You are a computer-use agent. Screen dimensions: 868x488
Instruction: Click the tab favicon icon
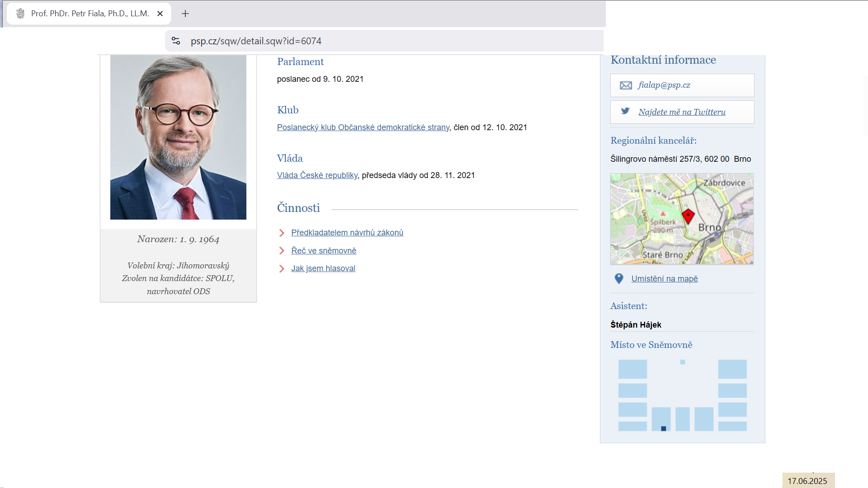coord(20,14)
